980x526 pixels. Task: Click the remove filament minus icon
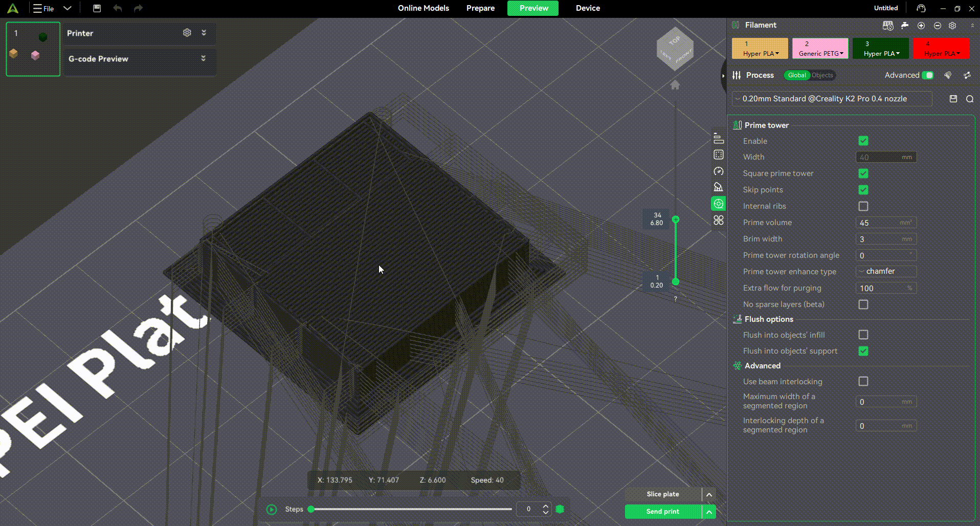point(938,26)
